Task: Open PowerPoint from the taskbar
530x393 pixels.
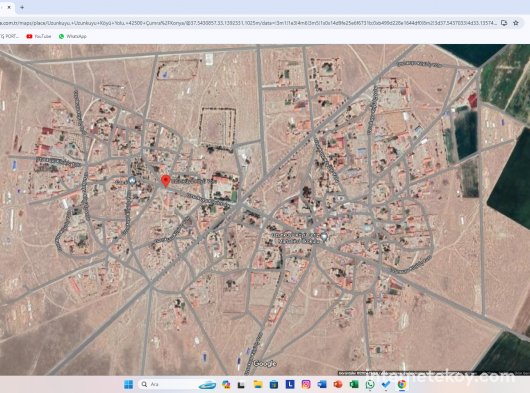Action: [338, 384]
